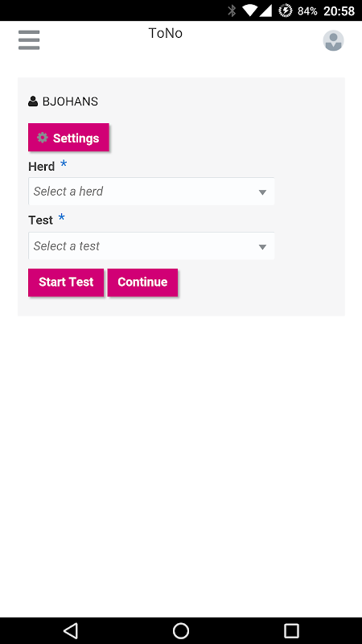Click the herd dropdown arrow

pyautogui.click(x=263, y=192)
